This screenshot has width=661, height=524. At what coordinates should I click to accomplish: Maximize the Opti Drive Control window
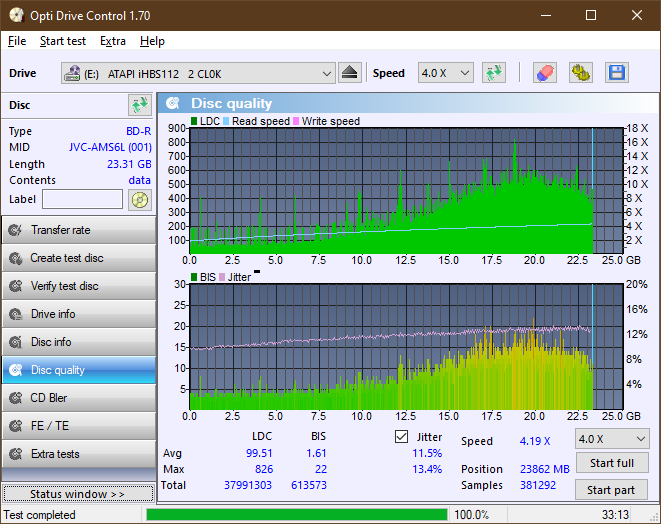point(591,16)
